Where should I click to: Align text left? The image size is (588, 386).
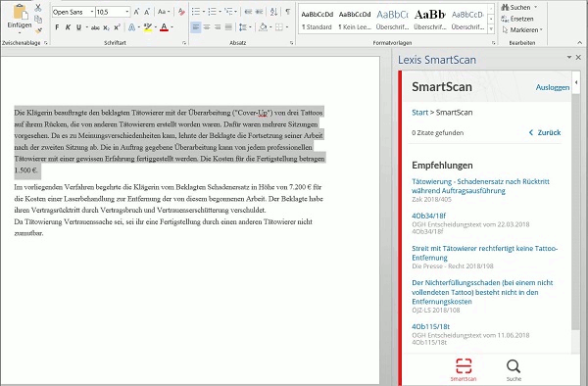(x=196, y=27)
